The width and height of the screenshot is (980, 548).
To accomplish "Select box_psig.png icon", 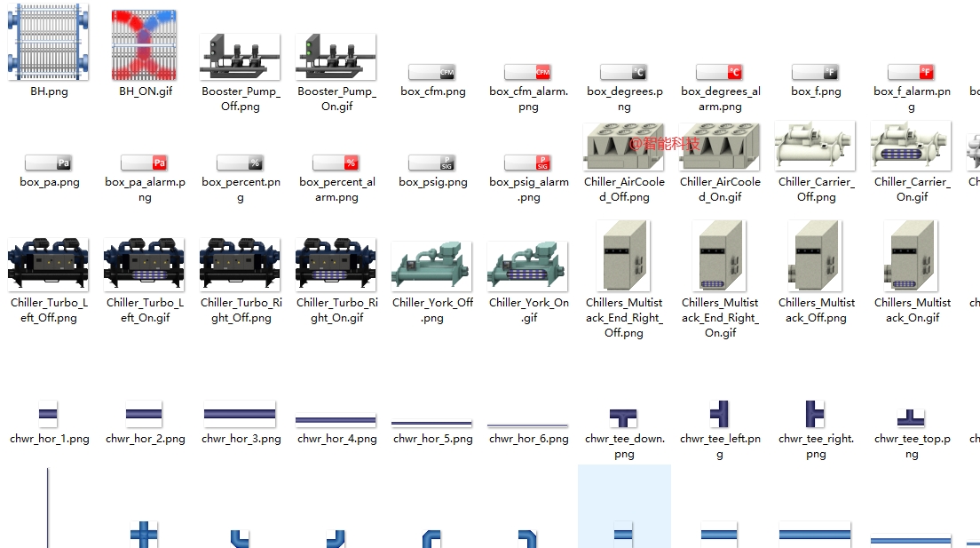I will 432,163.
